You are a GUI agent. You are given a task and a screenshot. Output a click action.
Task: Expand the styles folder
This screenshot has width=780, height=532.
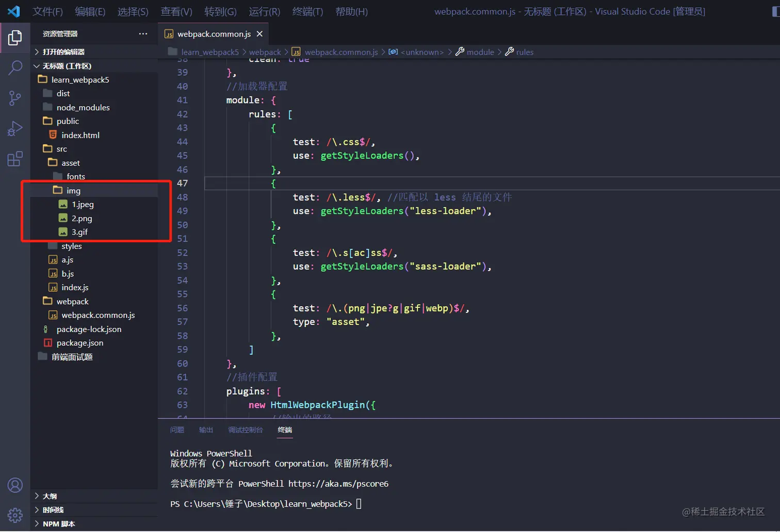coord(94,246)
